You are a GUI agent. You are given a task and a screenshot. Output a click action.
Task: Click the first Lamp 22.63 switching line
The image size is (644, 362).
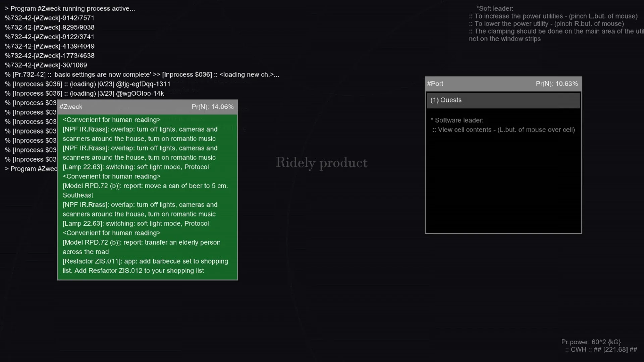pyautogui.click(x=136, y=167)
